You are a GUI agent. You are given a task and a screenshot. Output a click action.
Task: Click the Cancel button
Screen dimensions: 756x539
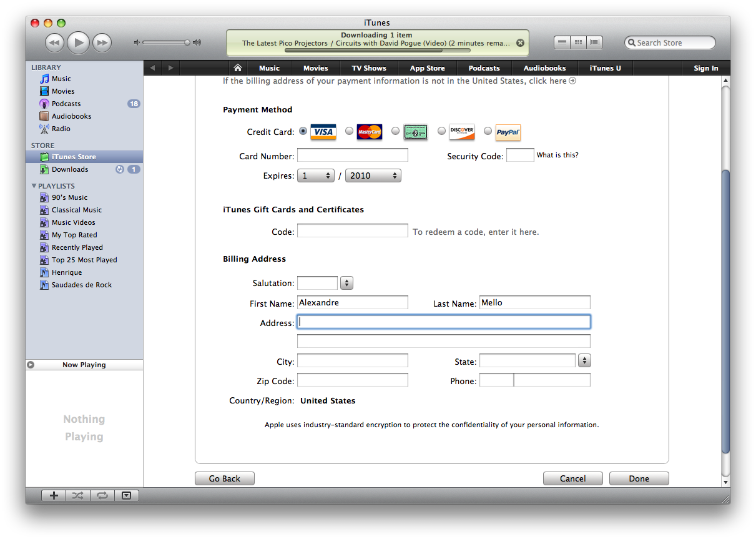[x=573, y=478]
